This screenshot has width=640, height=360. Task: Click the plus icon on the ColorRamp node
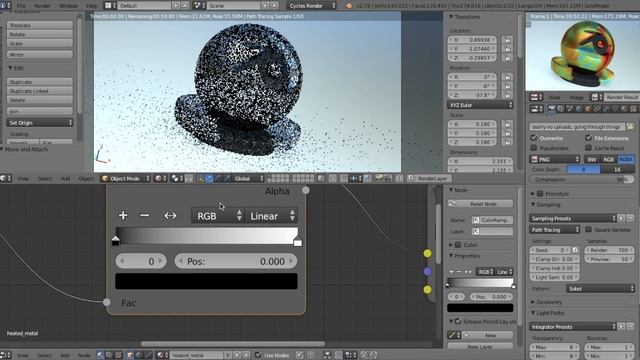pyautogui.click(x=123, y=216)
